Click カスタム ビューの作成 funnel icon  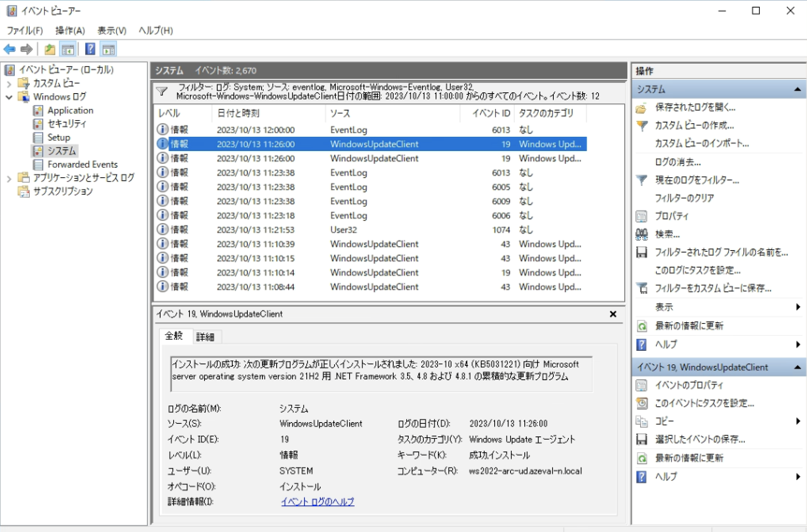tap(642, 126)
